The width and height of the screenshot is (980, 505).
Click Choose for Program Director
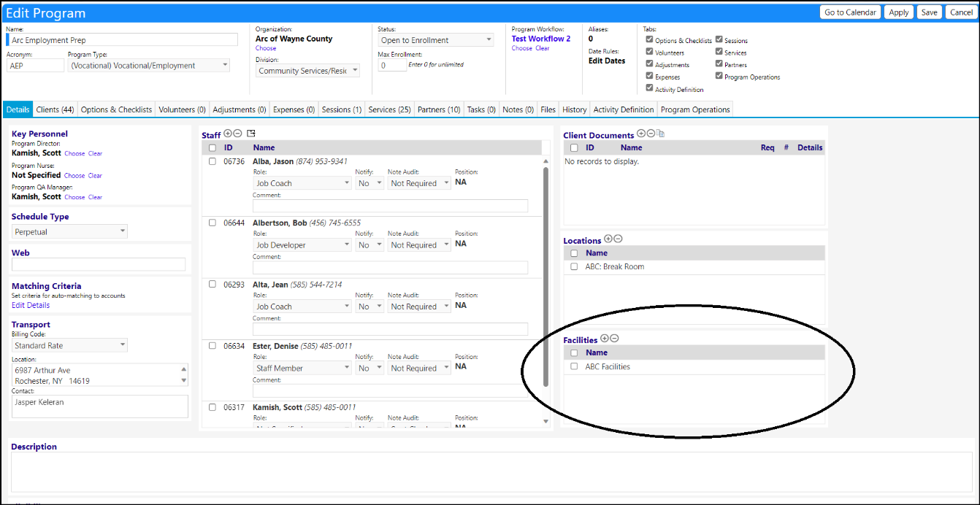point(74,153)
